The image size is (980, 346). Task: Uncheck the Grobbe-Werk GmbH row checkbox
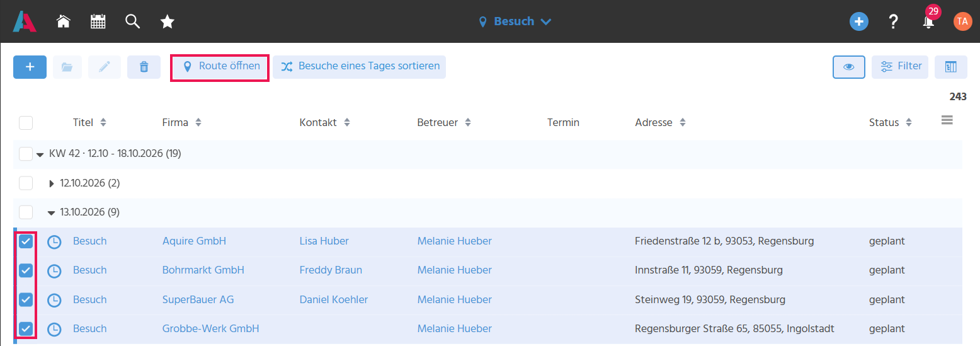[x=26, y=328]
